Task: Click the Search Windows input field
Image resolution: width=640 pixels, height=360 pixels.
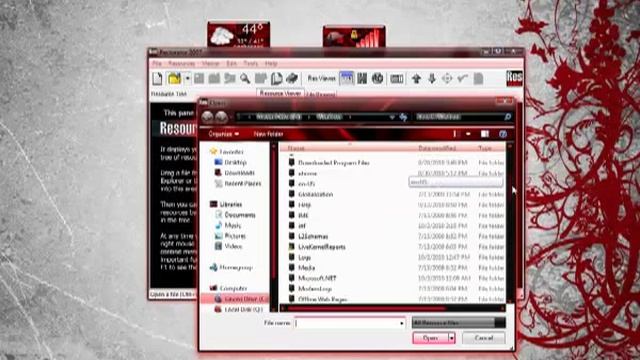Action: coord(459,117)
